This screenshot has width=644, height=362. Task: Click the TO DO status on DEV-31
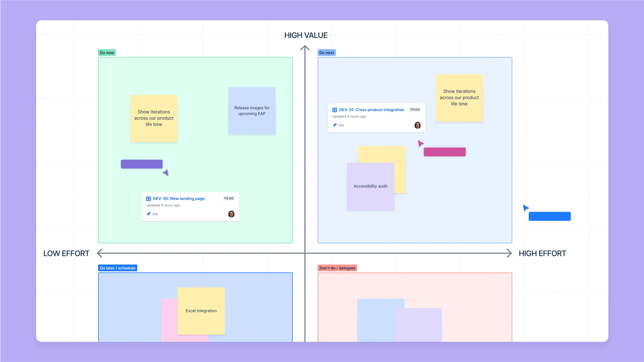(x=415, y=110)
